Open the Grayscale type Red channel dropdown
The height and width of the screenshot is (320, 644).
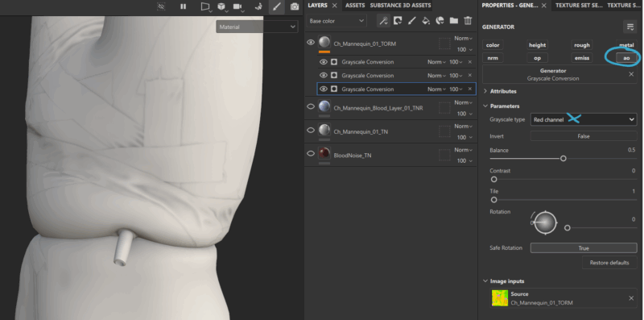(584, 119)
